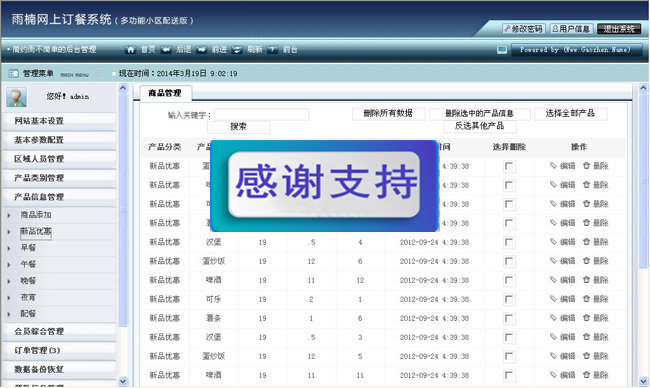
Task: Click the main content scrollbar up arrow
Action: [643, 88]
